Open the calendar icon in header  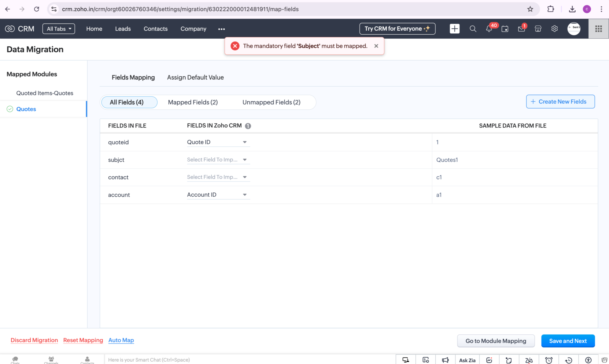coord(505,29)
